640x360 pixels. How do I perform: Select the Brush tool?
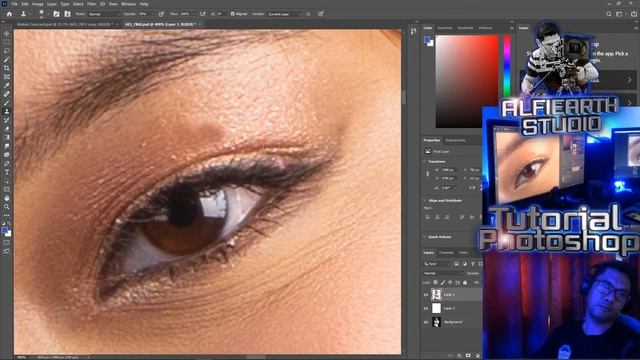[7, 102]
